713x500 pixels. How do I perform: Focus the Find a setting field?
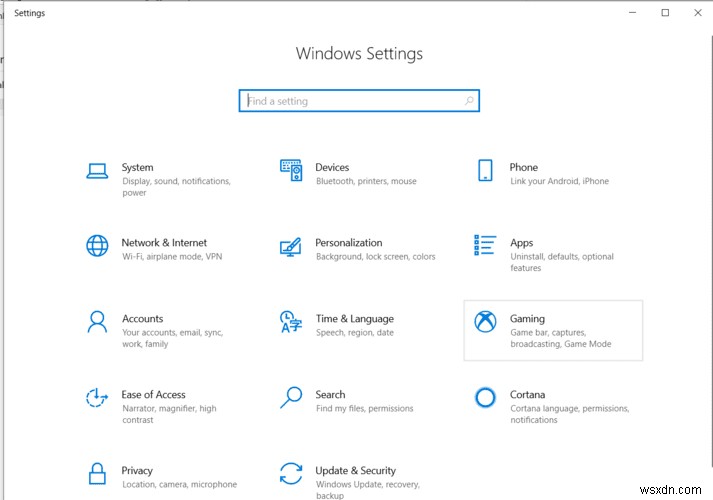point(359,100)
